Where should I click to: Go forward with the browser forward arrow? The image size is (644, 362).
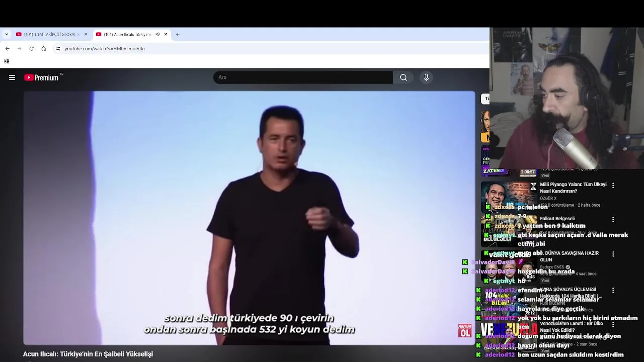[19, 49]
